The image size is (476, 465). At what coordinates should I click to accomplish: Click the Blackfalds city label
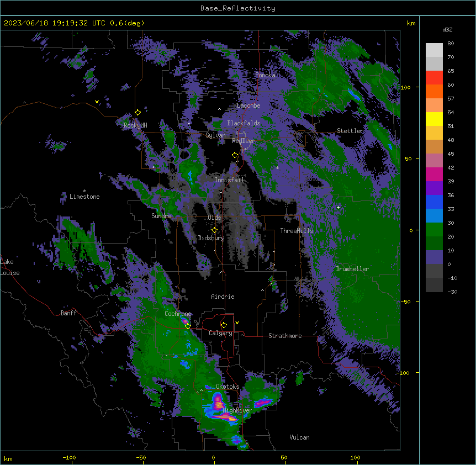244,123
